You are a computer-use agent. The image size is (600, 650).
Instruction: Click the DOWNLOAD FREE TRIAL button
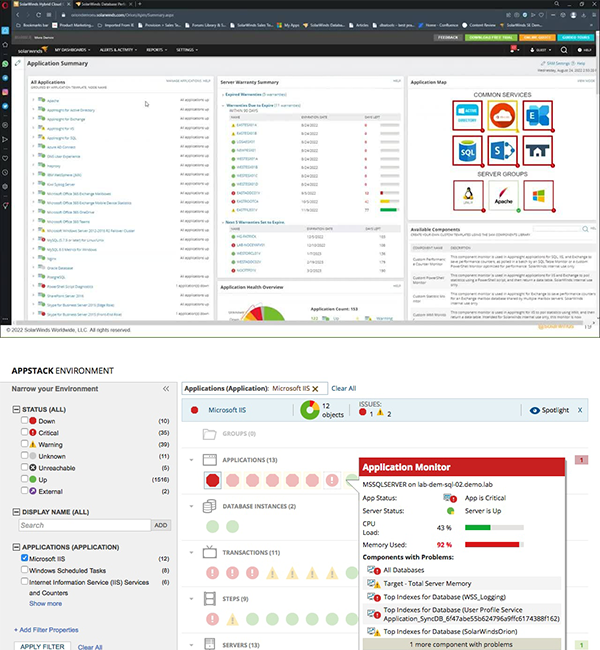pyautogui.click(x=491, y=37)
